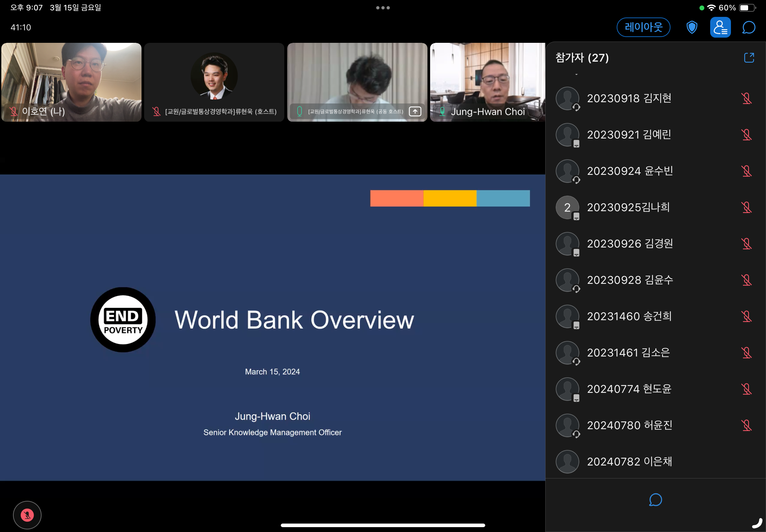The width and height of the screenshot is (766, 532).
Task: Tap the red unmute microphone button
Action: (27, 515)
